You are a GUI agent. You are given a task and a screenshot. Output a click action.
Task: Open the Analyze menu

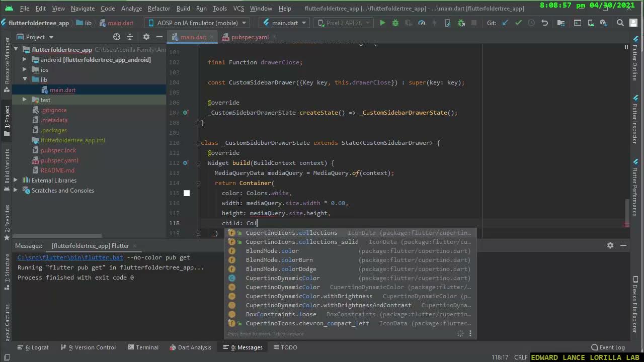click(x=131, y=9)
